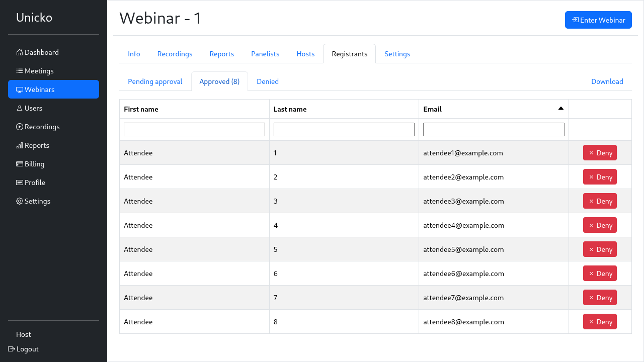The width and height of the screenshot is (644, 362).
Task: Open the Hosts tab
Action: 305,54
